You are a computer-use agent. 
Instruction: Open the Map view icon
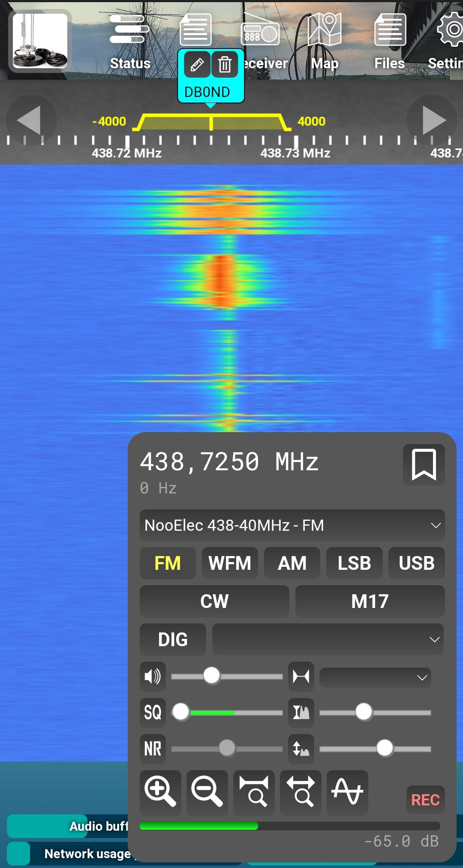325,41
